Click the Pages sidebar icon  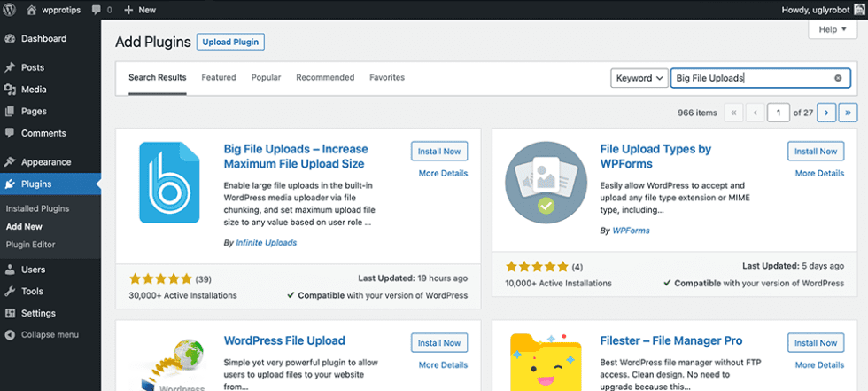[x=10, y=112]
